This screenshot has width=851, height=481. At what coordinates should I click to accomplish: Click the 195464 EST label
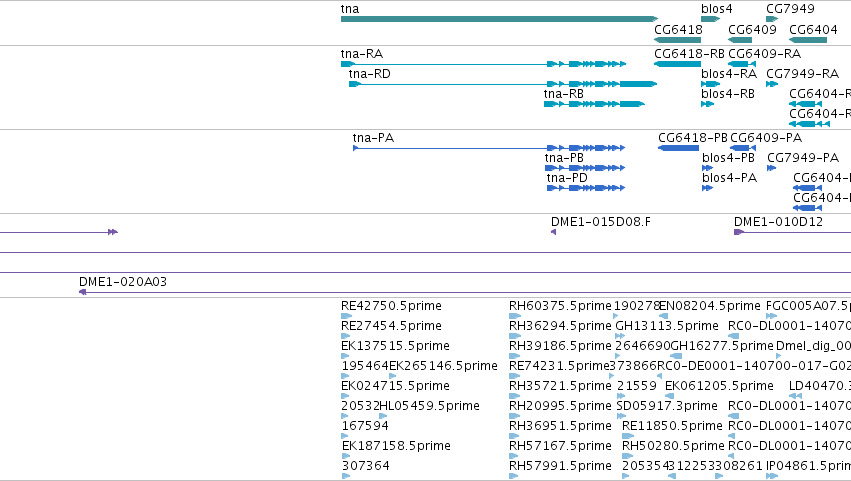click(365, 366)
